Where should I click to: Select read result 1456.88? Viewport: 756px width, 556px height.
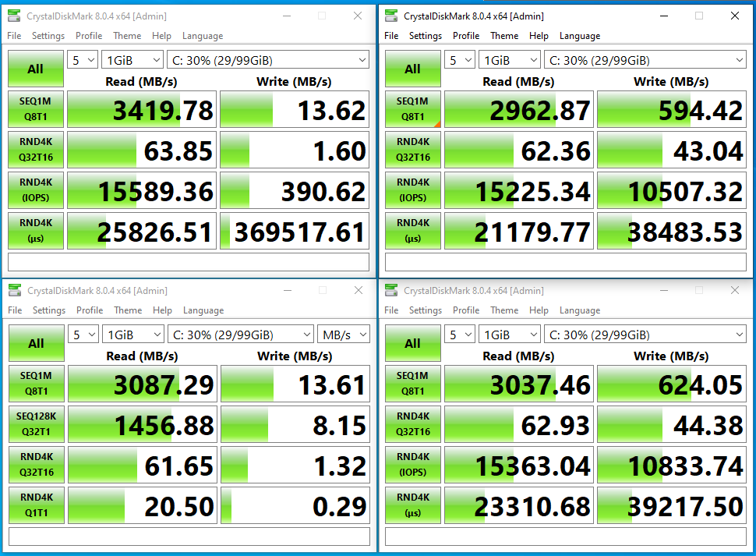(143, 424)
